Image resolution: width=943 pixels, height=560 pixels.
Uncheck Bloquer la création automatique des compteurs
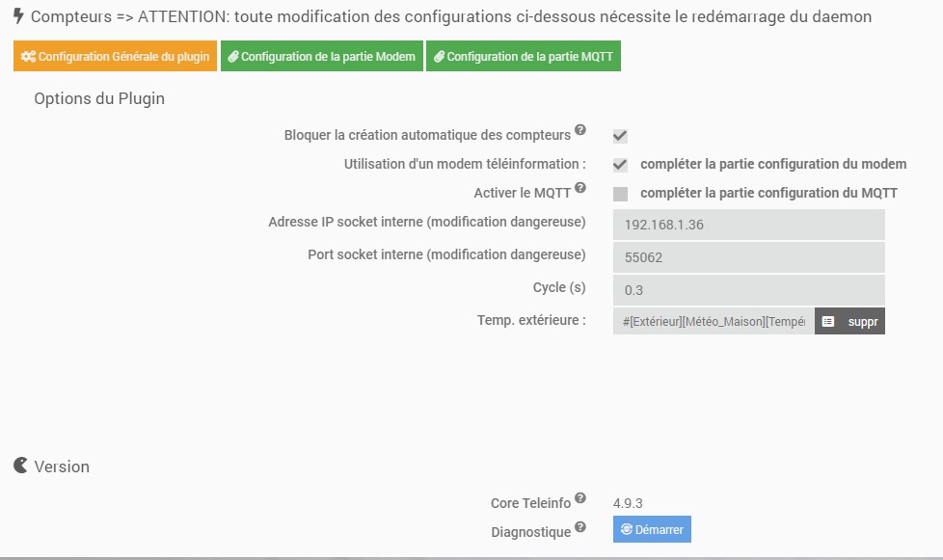tap(620, 136)
